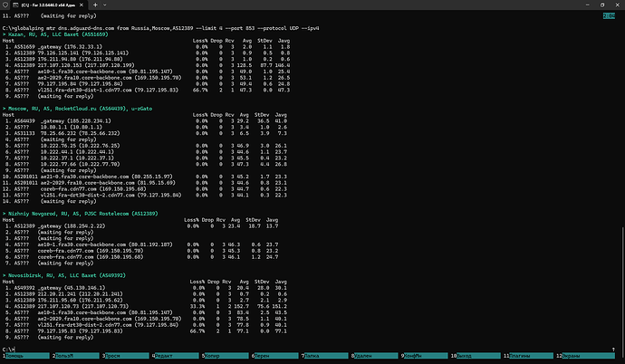Click F5 Копир copy key bar button
The height and width of the screenshot is (364, 625).
(226, 356)
